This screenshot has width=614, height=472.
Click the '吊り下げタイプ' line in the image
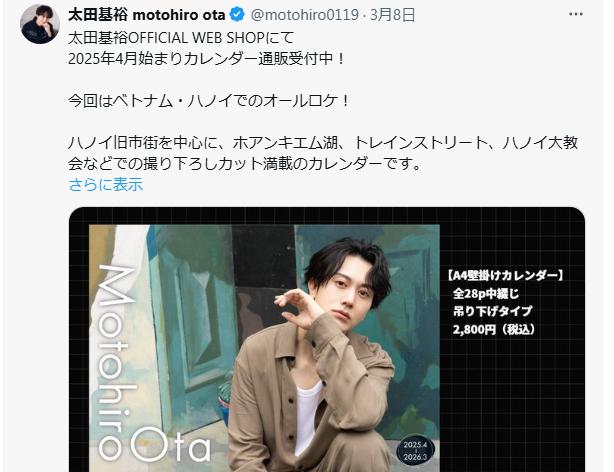click(493, 311)
